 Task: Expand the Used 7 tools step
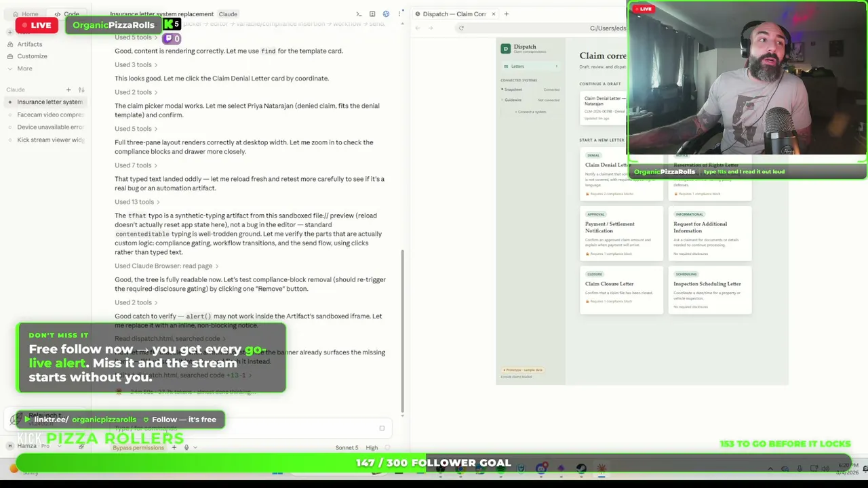click(136, 165)
